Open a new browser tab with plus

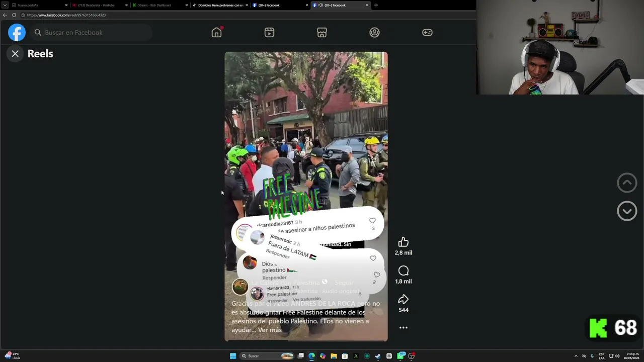pyautogui.click(x=376, y=5)
